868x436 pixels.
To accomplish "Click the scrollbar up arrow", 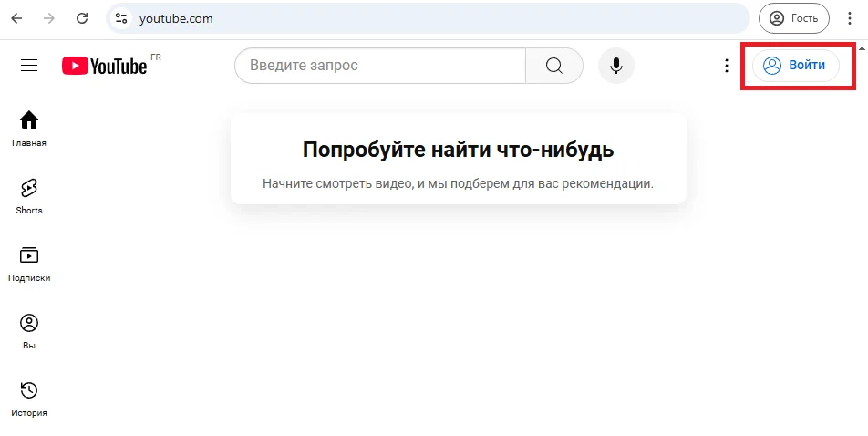I will click(x=863, y=46).
